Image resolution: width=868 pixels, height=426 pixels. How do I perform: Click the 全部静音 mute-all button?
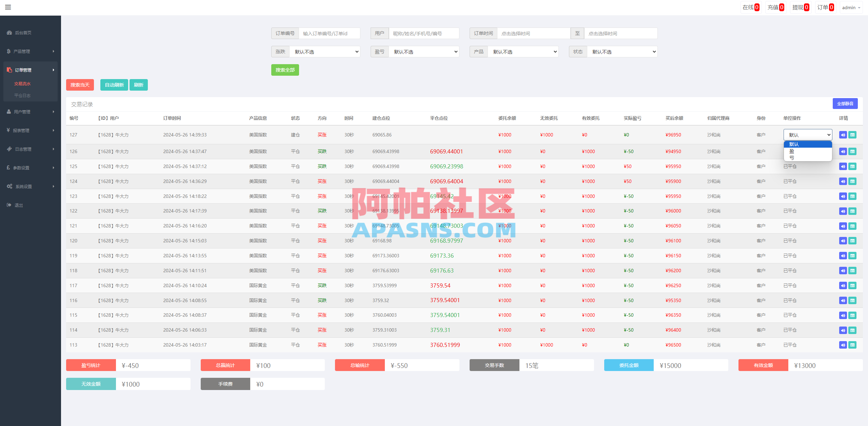coord(845,104)
